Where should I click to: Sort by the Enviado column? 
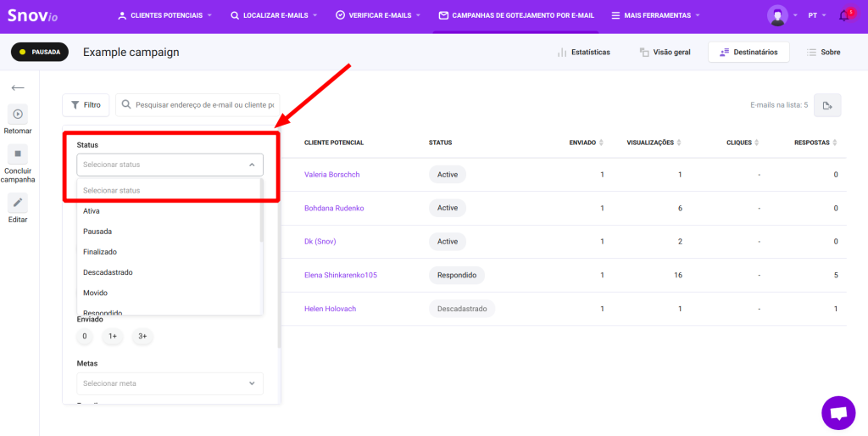[587, 143]
